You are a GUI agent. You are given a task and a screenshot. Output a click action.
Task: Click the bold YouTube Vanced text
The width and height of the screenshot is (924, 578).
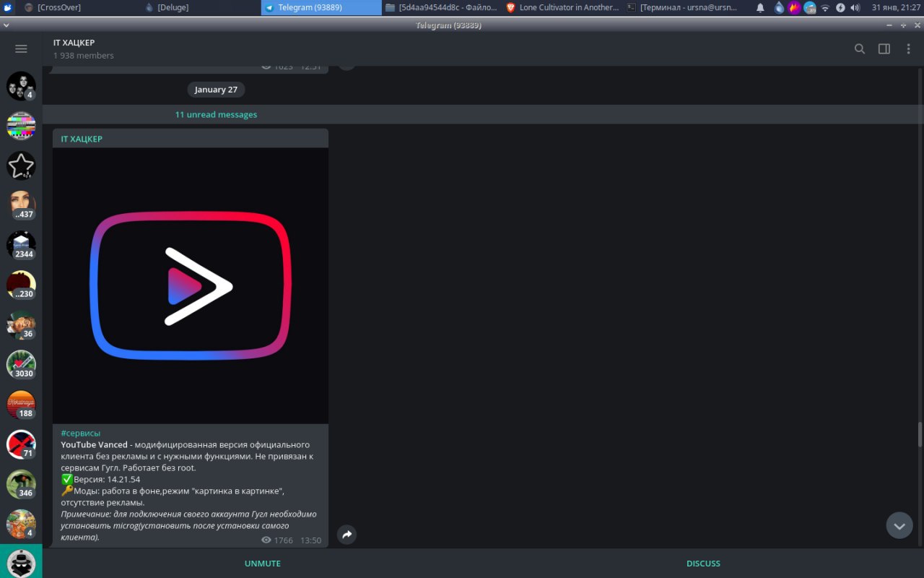pos(94,444)
